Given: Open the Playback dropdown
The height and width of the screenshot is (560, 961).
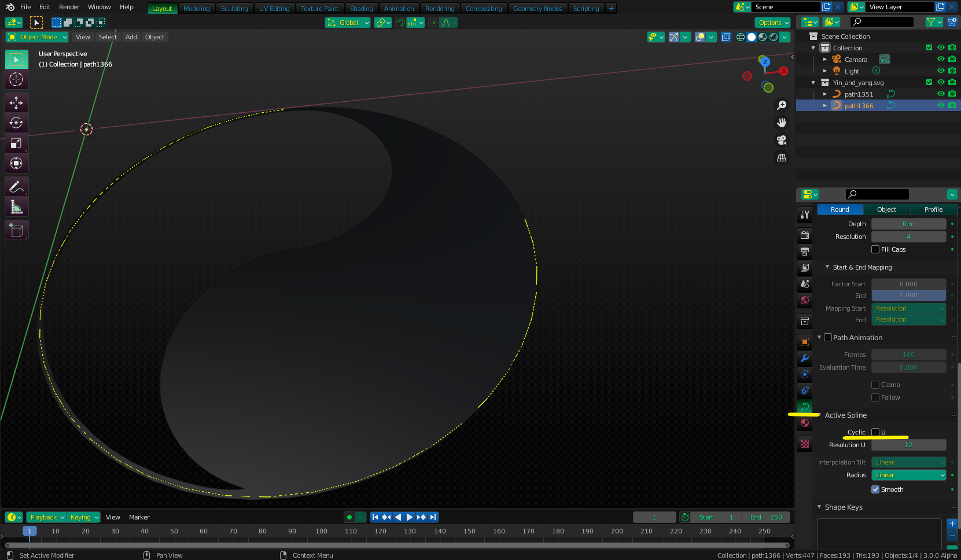Looking at the screenshot, I should point(46,517).
